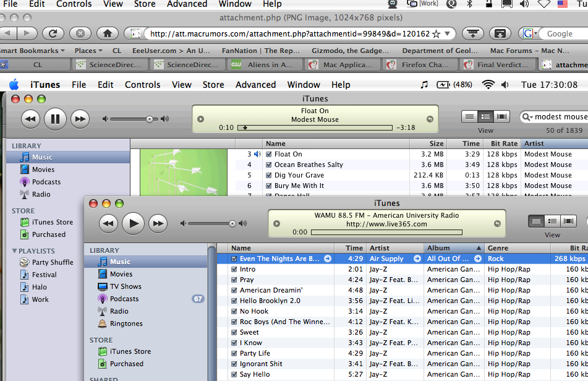Viewport: 588px width, 381px height.
Task: Uncheck the Intro song checkbox
Action: coord(234,269)
